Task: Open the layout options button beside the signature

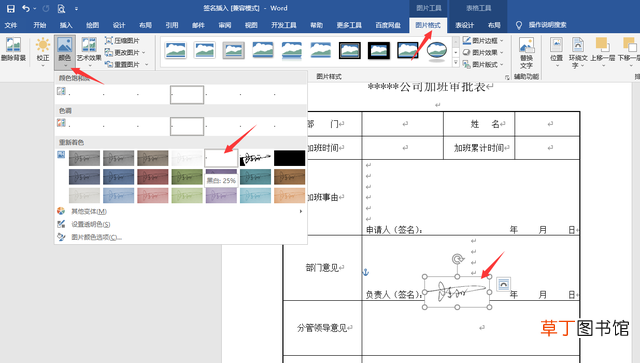Action: tap(503, 284)
